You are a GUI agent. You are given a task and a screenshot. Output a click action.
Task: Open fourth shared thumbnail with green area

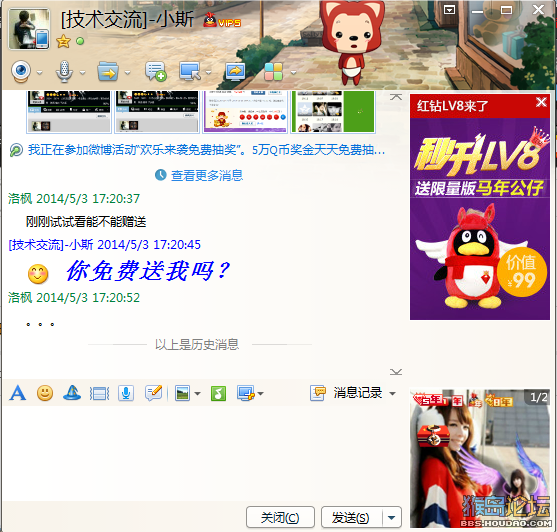333,112
